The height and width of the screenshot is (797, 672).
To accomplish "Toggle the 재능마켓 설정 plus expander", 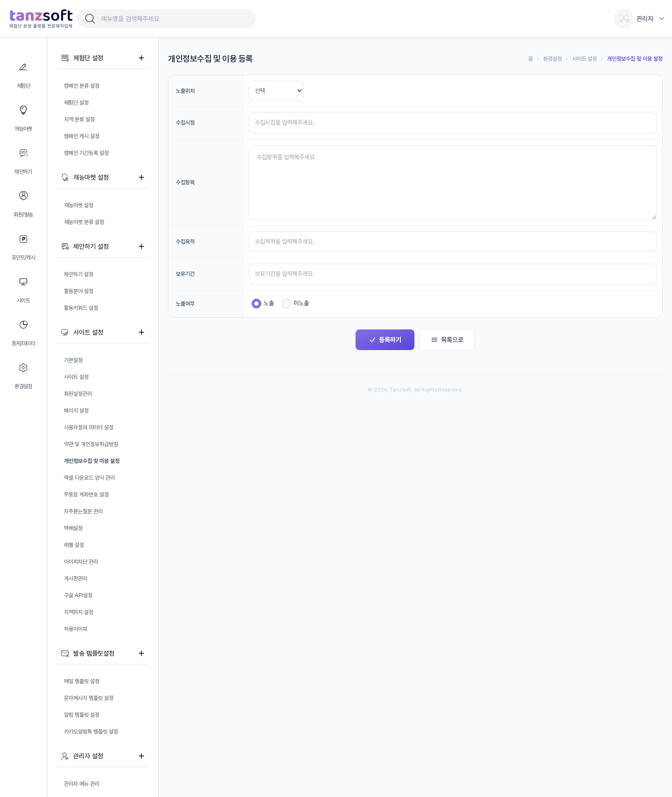I will pyautogui.click(x=141, y=177).
